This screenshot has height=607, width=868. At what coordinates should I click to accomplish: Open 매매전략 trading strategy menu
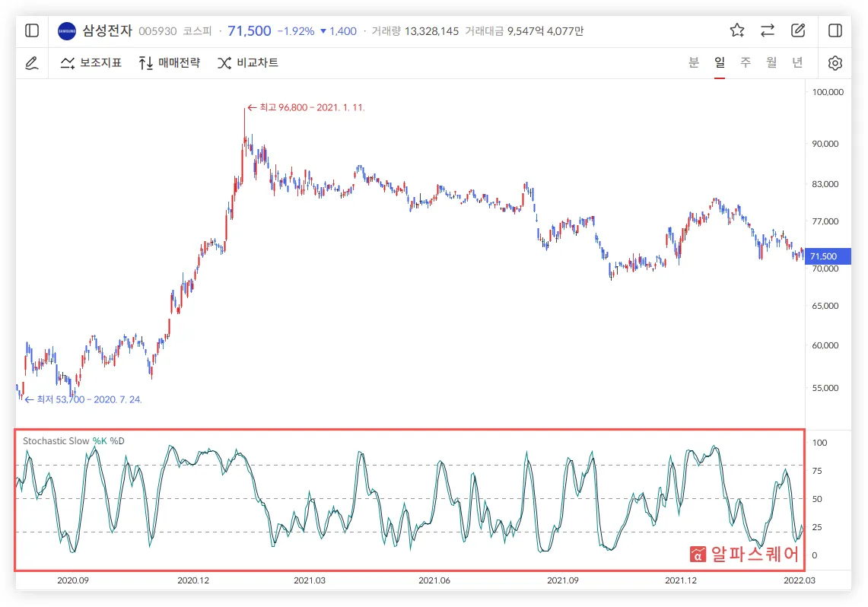[x=170, y=63]
